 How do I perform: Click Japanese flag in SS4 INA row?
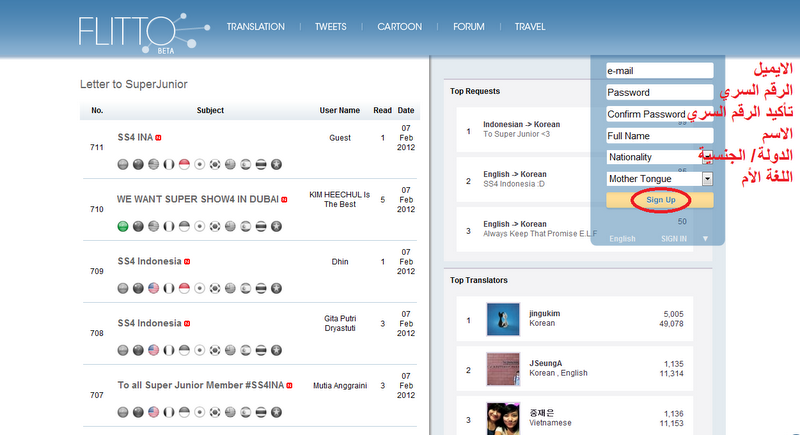pos(199,164)
